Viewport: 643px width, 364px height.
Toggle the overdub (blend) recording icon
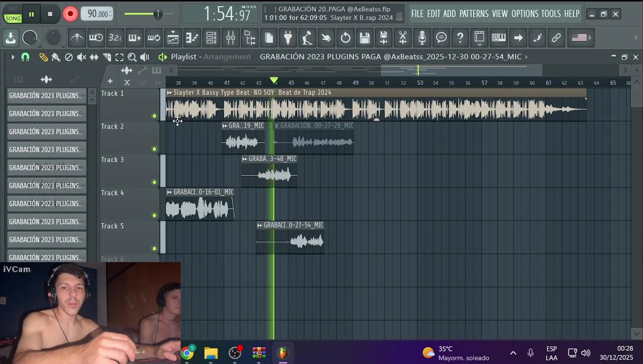134,37
